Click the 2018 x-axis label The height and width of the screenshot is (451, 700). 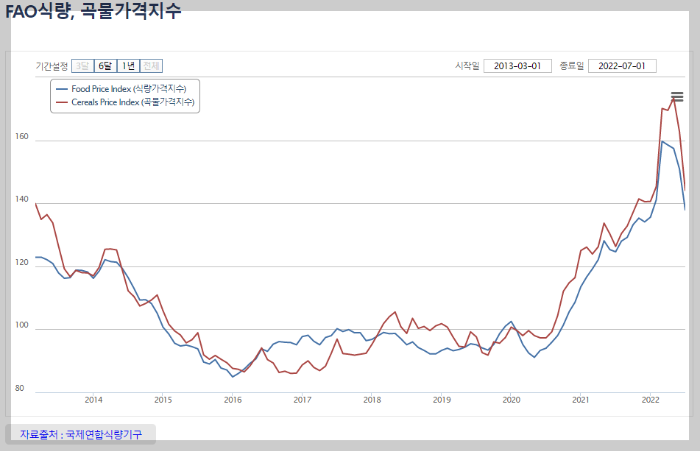(372, 400)
